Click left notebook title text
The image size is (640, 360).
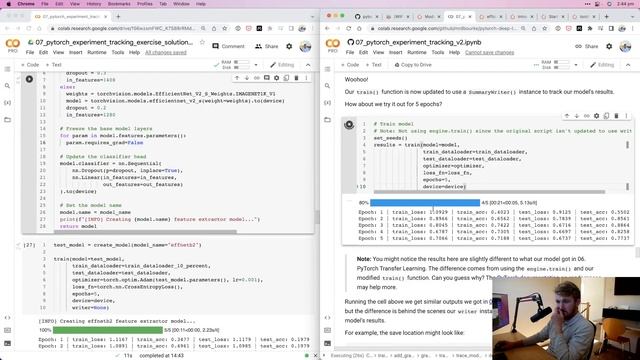[x=114, y=42]
